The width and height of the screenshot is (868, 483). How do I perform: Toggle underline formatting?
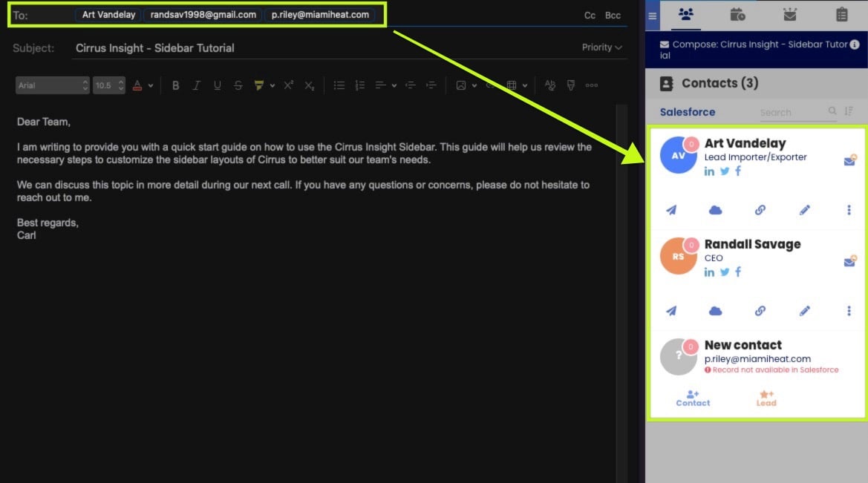click(217, 85)
